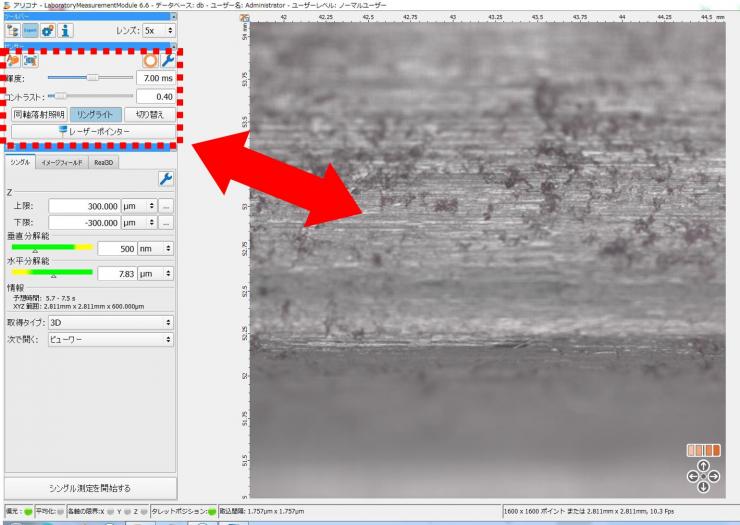This screenshot has width=740, height=525.
Task: Click the left arrow in navigation pad
Action: 692,476
